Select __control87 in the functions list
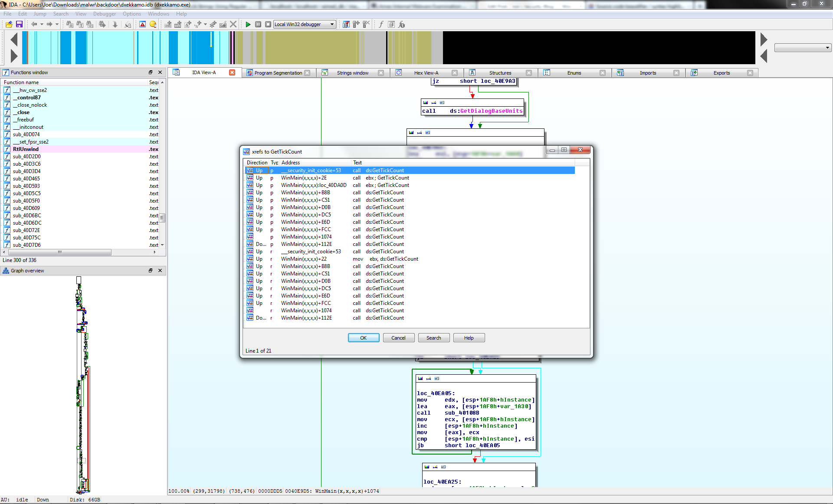This screenshot has width=833, height=504. [x=81, y=98]
